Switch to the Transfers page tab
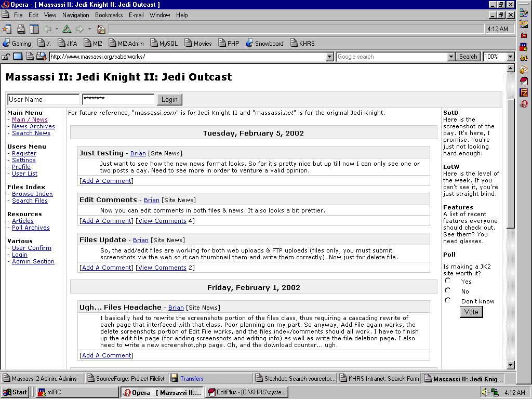This screenshot has height=399, width=532. 210,378
